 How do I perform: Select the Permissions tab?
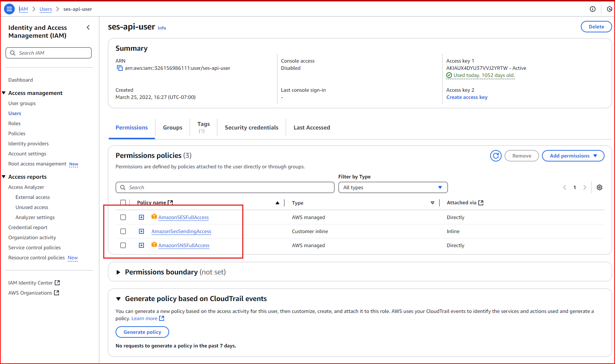(132, 128)
